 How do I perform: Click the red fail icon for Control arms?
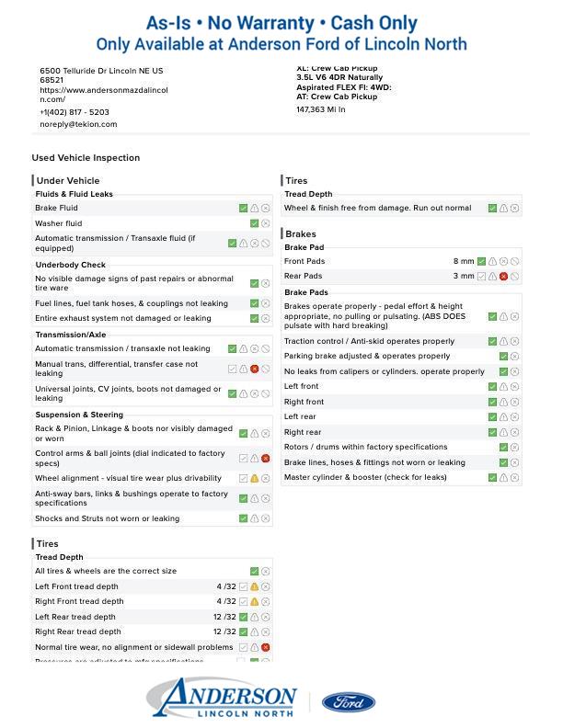(266, 458)
